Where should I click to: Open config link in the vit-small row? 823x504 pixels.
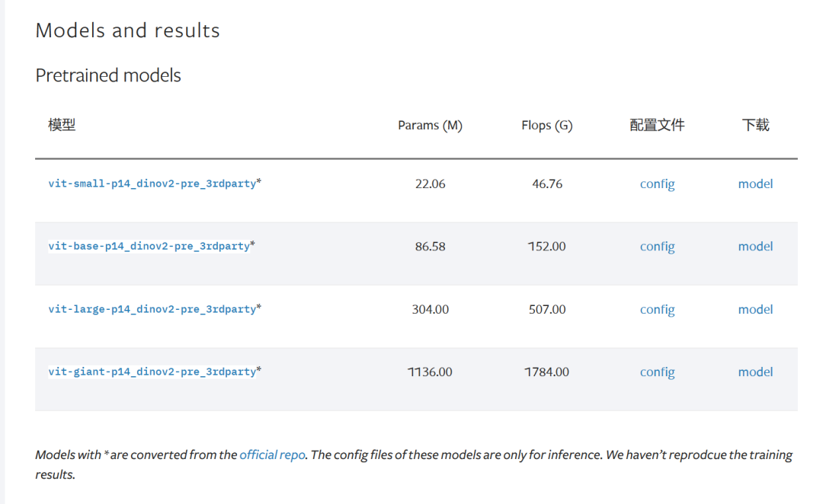(657, 183)
